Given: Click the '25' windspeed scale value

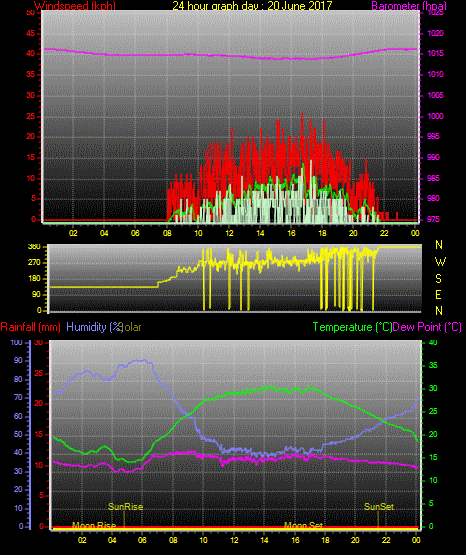Looking at the screenshot, I should (x=31, y=116).
